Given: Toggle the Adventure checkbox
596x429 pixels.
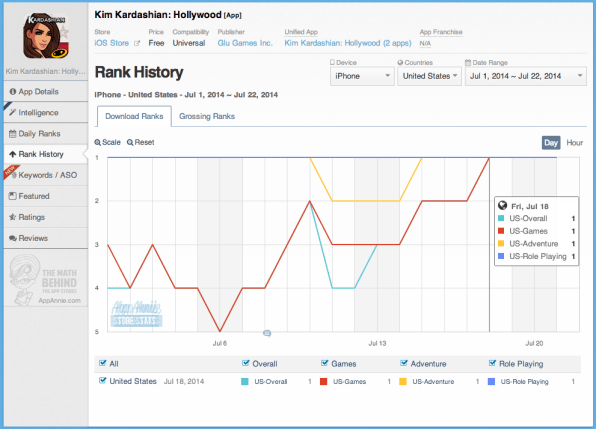Looking at the screenshot, I should (404, 363).
